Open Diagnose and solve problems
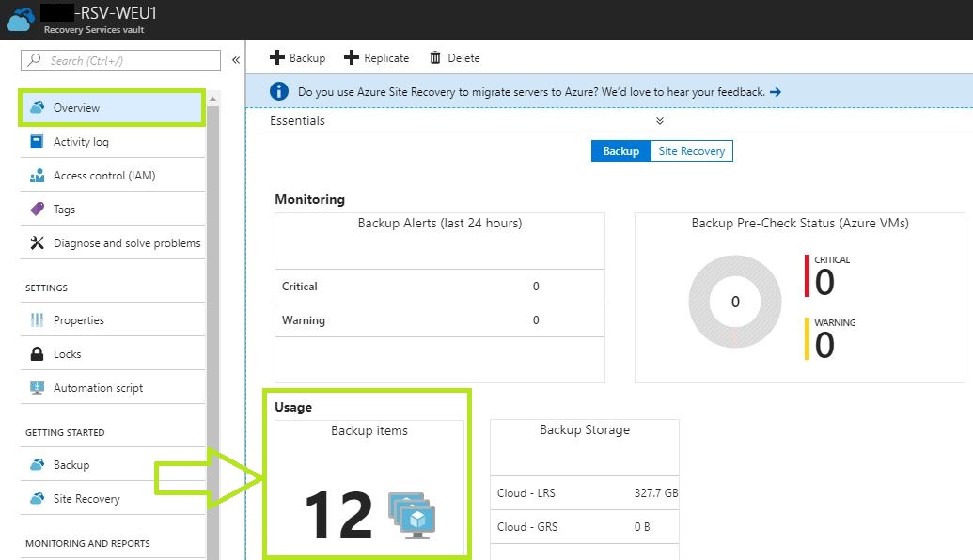The image size is (973, 560). click(x=112, y=243)
